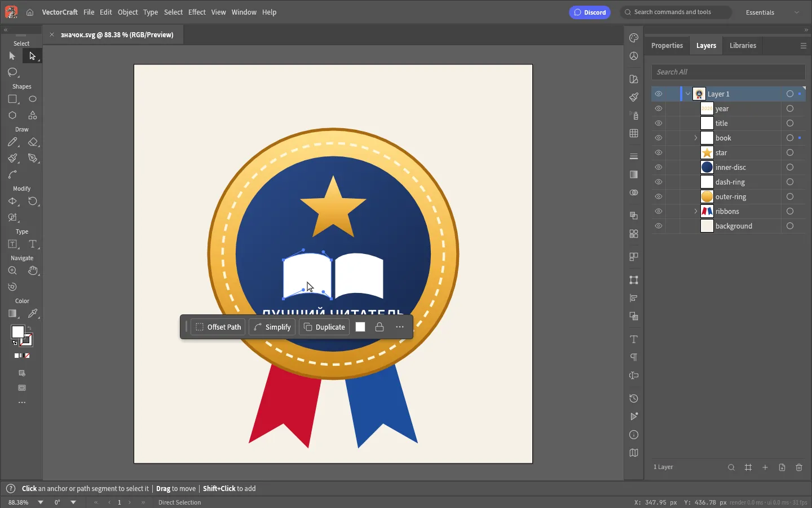Open the rotation angle dropdown
Image resolution: width=812 pixels, height=508 pixels.
[73, 502]
